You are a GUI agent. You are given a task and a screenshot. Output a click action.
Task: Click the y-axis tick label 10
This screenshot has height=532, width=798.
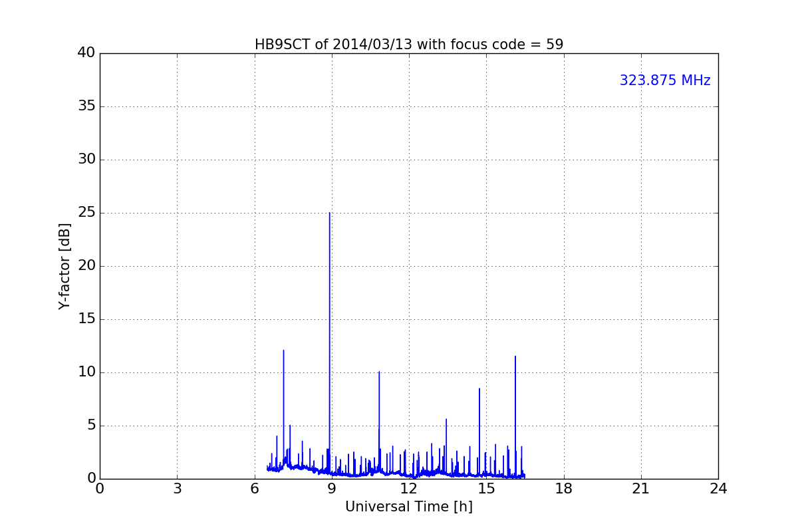coord(86,372)
